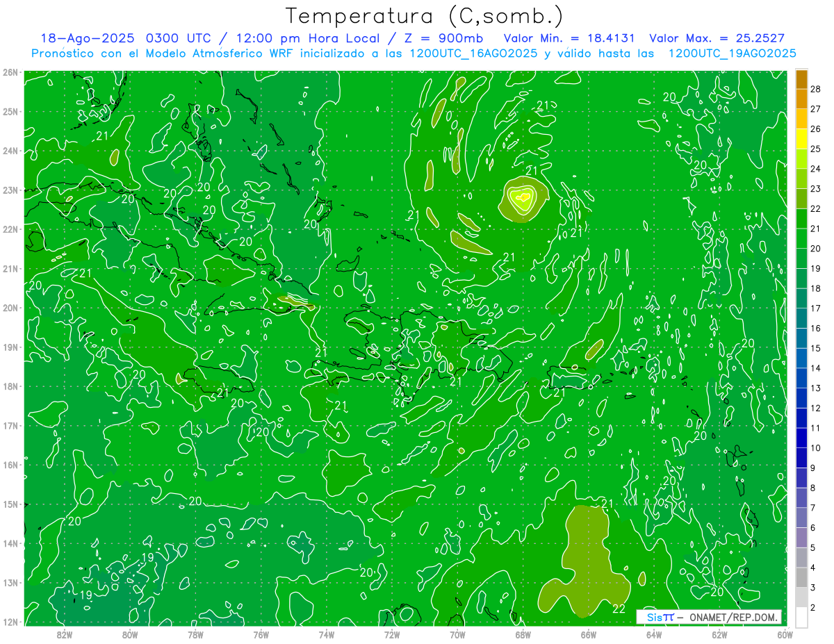Click the "23N" latitude axis label
Viewport: 834px width, 644px height.
tap(10, 190)
